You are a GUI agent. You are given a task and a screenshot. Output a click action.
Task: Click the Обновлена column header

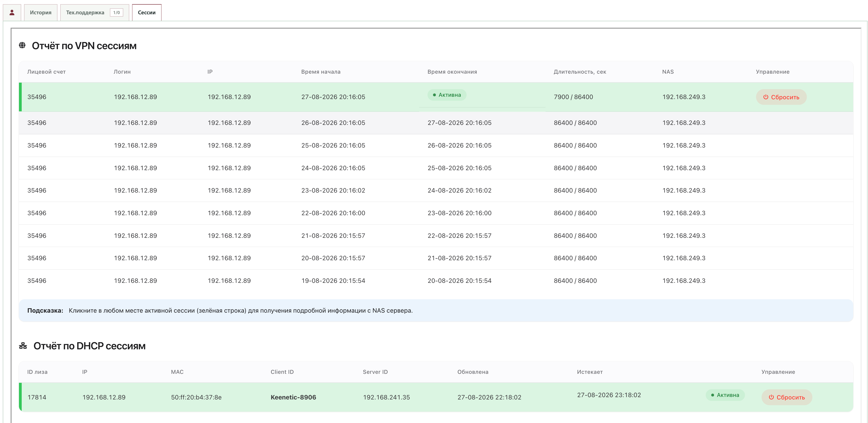click(x=473, y=372)
